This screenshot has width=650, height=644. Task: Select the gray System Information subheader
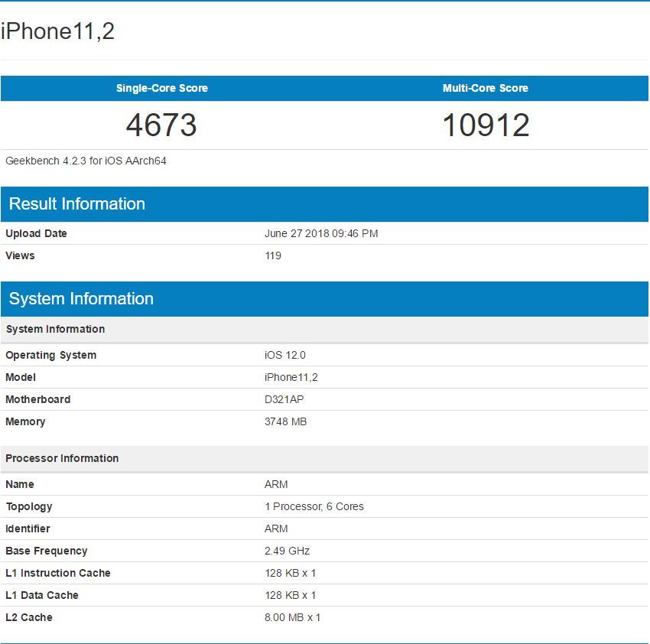[324, 329]
